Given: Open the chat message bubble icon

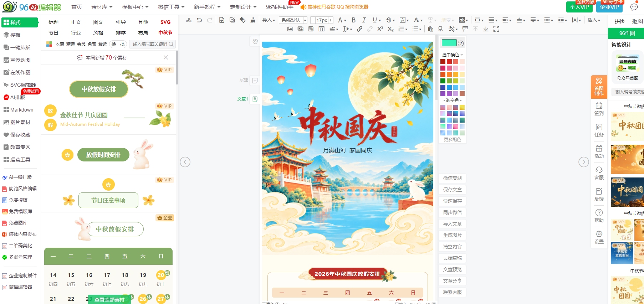Looking at the screenshot, I should pyautogui.click(x=634, y=7).
